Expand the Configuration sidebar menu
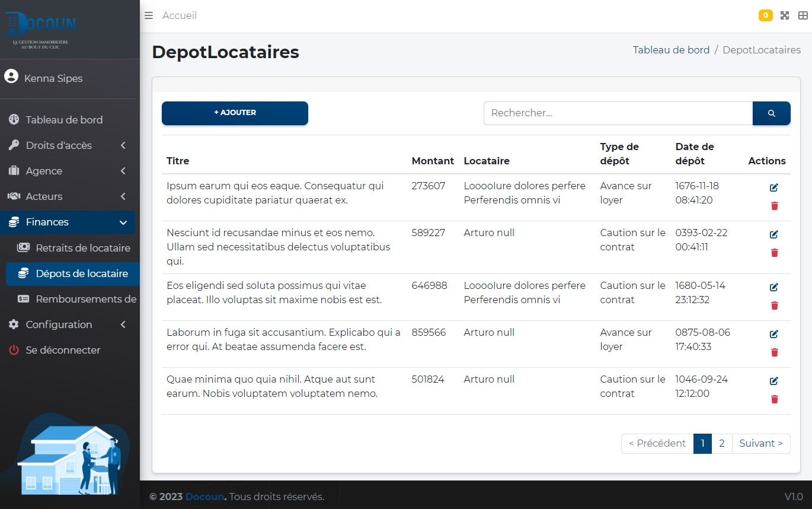Screen dimensions: 812x509 pos(68,325)
